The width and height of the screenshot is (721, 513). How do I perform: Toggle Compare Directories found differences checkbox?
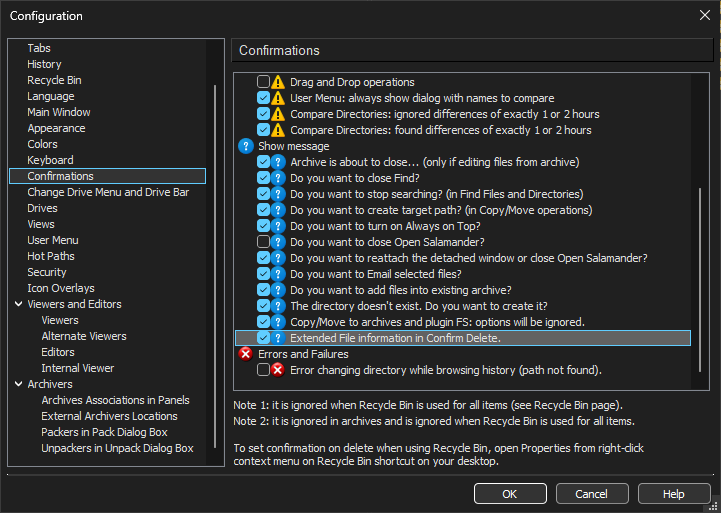point(263,130)
